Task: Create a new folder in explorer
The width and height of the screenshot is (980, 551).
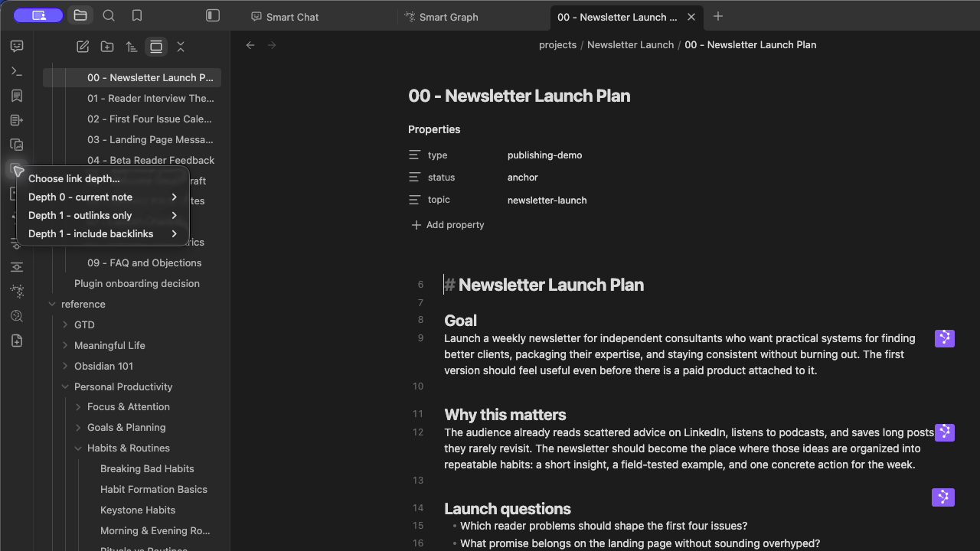Action: click(x=107, y=47)
